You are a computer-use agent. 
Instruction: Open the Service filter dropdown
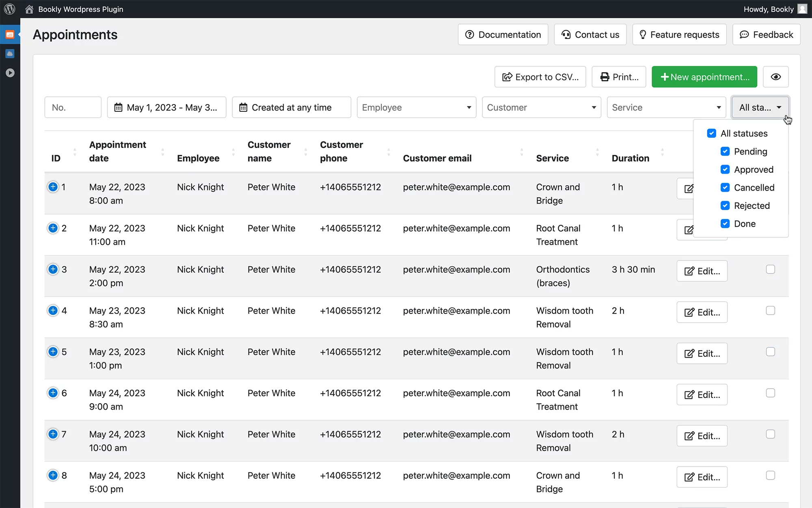(x=667, y=107)
